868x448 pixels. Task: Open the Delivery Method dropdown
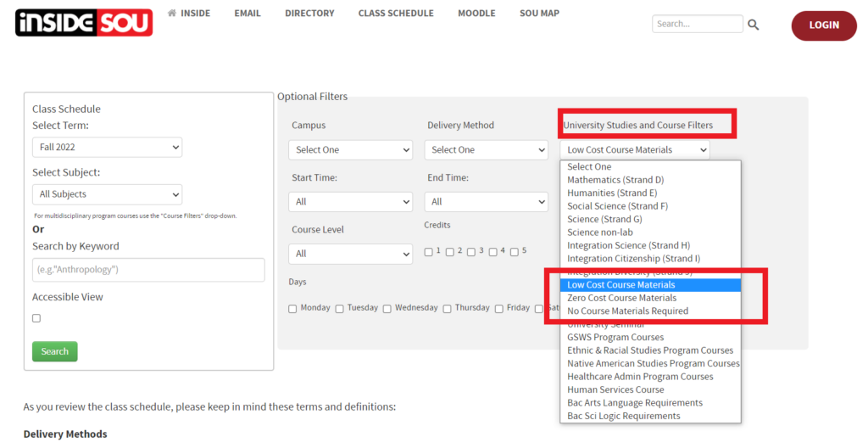point(486,150)
